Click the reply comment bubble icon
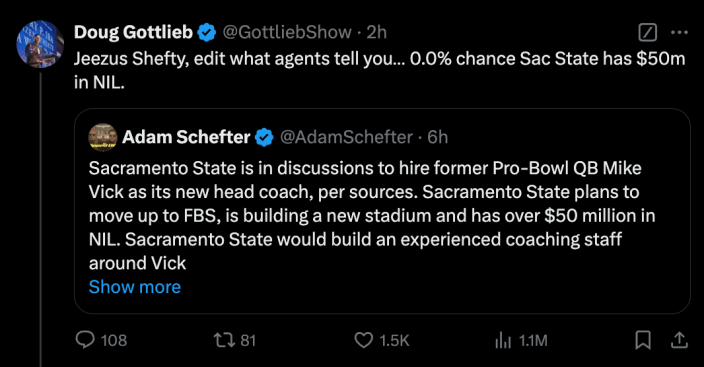Viewport: 704px width, 367px height. [x=85, y=340]
